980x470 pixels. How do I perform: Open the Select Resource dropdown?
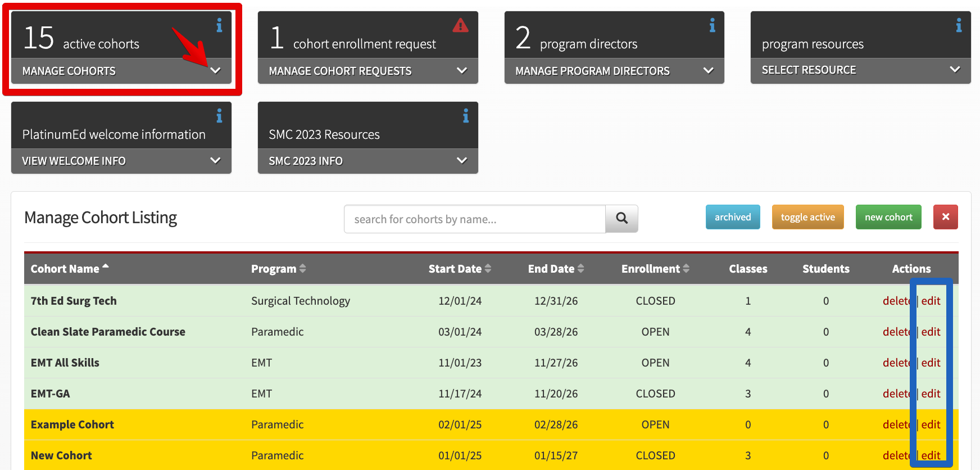(x=955, y=70)
